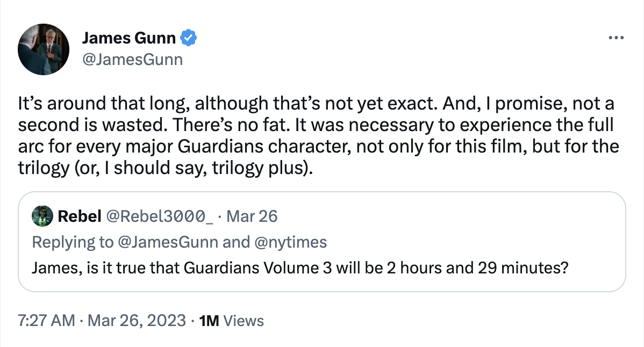Open the @nytimes mention link

290,242
